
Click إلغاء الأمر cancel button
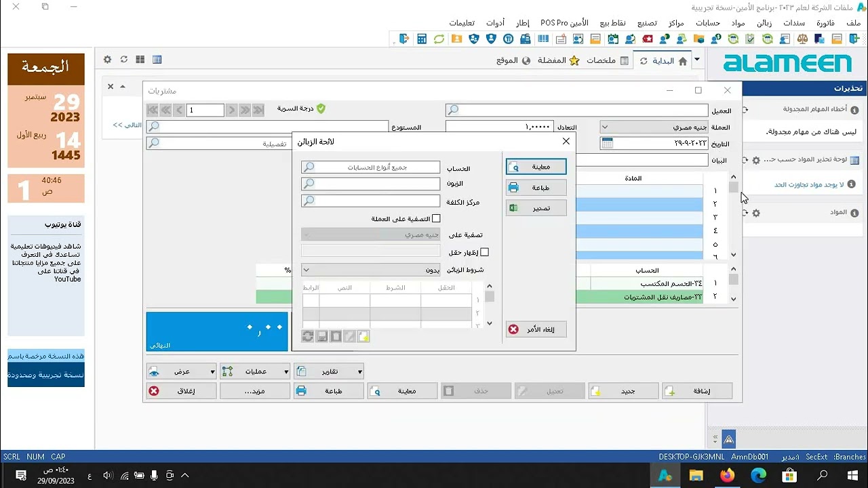(x=536, y=329)
